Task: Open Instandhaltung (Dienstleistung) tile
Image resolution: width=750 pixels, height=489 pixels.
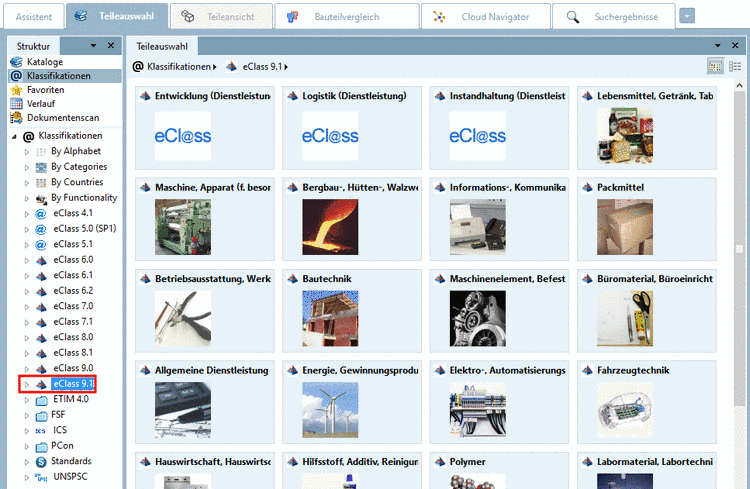Action: [x=499, y=128]
